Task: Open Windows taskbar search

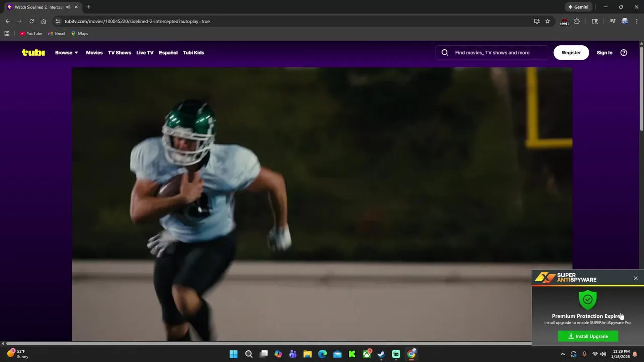Action: 249,354
